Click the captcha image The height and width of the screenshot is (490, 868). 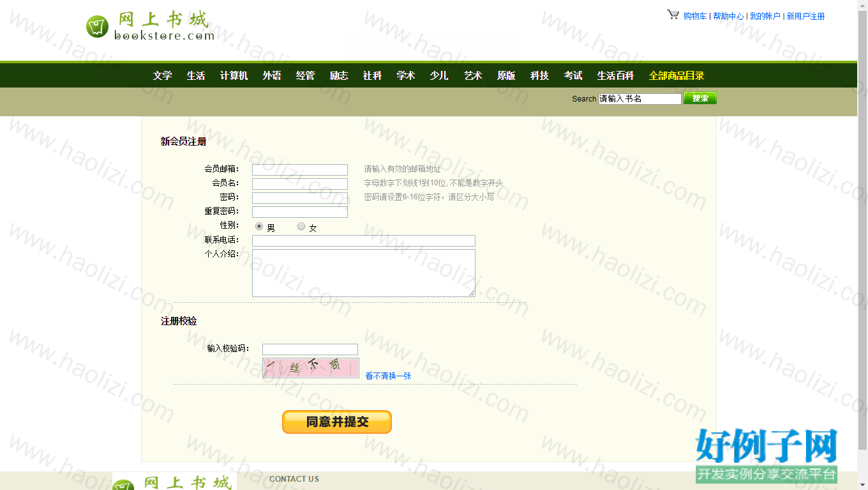pyautogui.click(x=311, y=368)
